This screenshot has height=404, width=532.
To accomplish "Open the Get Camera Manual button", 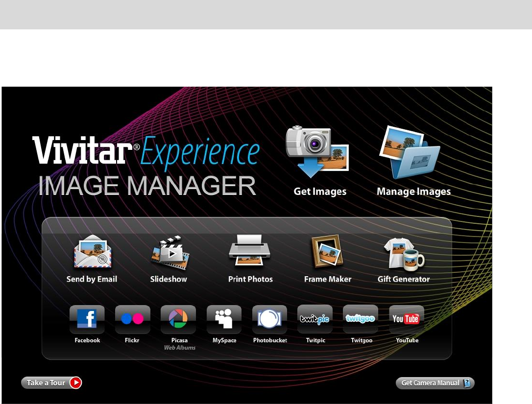I will (435, 383).
